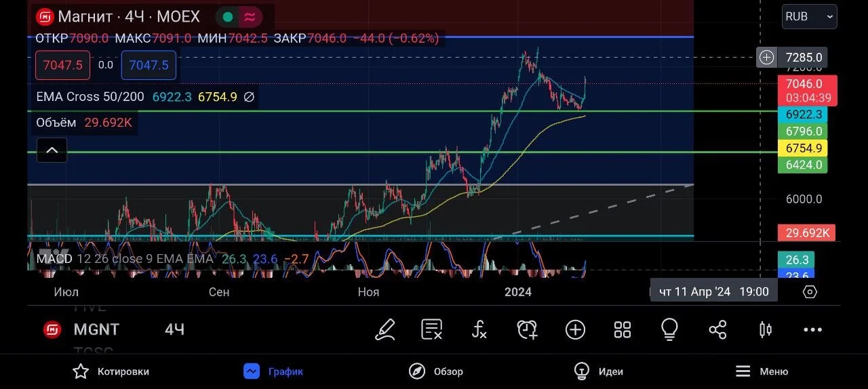Tap the red 7047.5 sell price button
This screenshot has height=389, width=868.
click(62, 65)
